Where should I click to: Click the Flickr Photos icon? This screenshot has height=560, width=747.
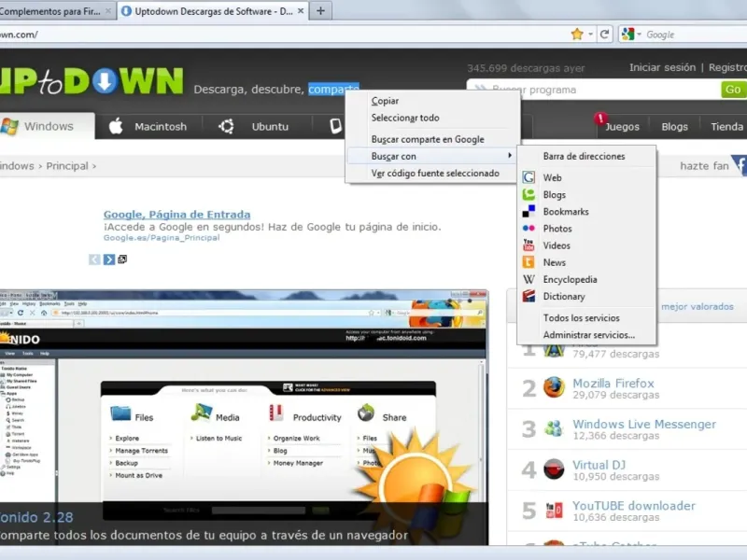529,228
